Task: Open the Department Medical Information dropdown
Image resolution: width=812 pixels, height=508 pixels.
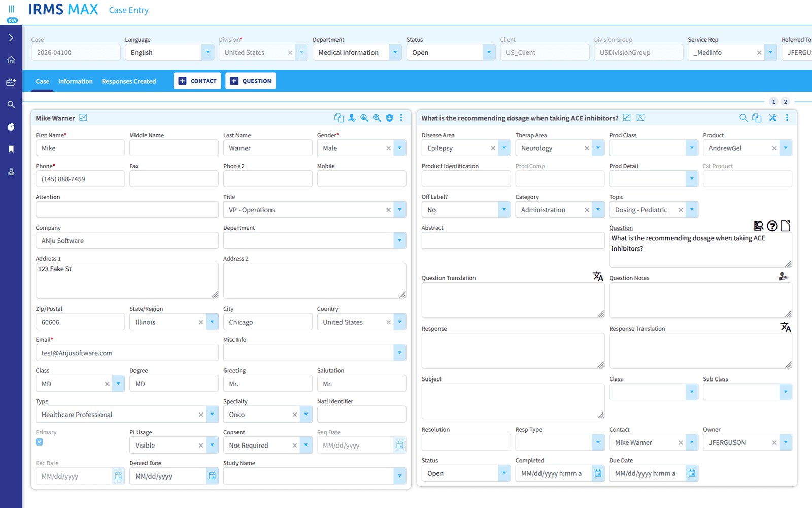Action: (x=395, y=52)
